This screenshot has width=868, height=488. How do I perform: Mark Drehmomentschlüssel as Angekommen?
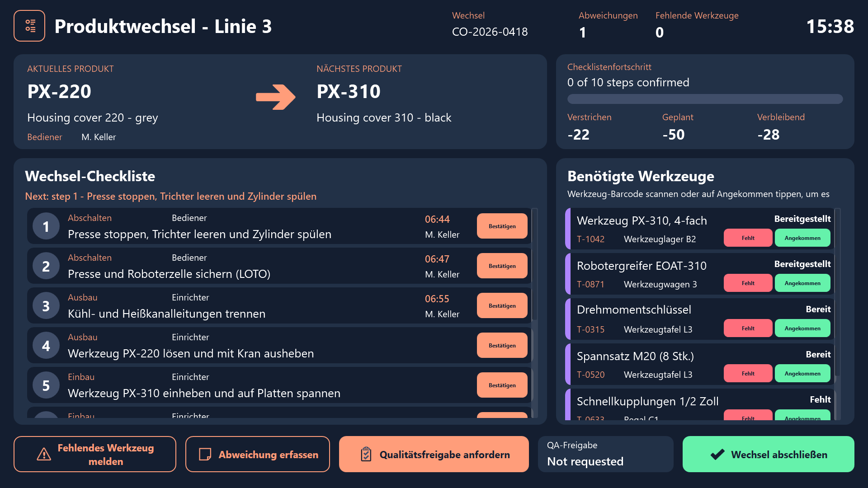(802, 328)
